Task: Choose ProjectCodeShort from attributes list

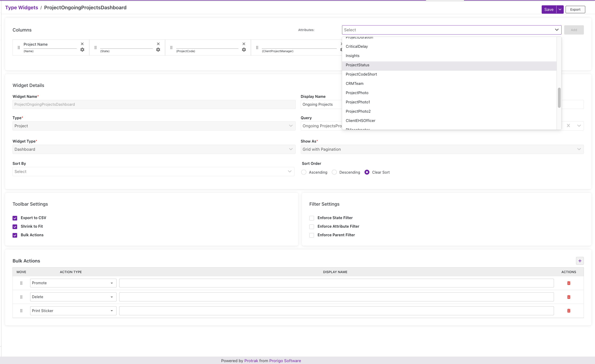Action: point(449,74)
